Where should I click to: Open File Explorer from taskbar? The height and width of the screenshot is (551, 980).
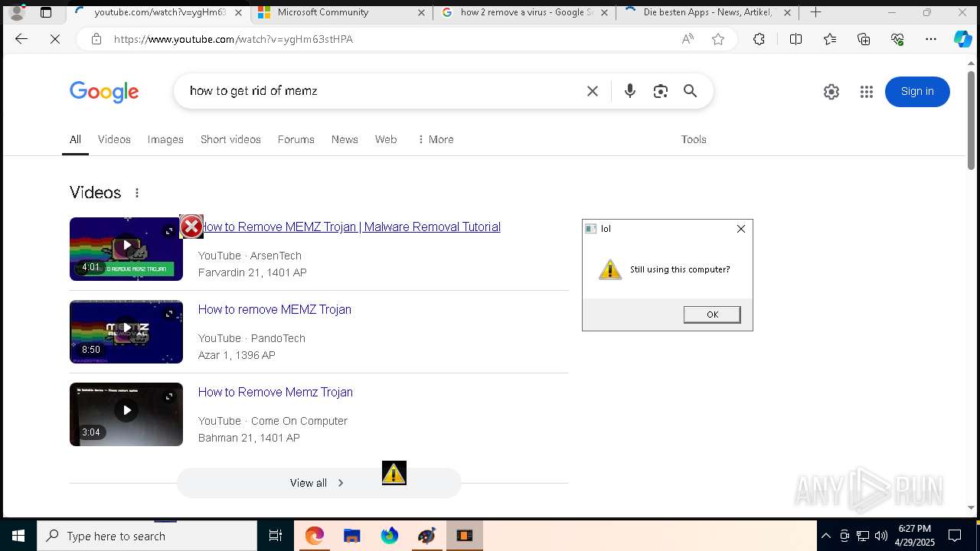point(351,536)
